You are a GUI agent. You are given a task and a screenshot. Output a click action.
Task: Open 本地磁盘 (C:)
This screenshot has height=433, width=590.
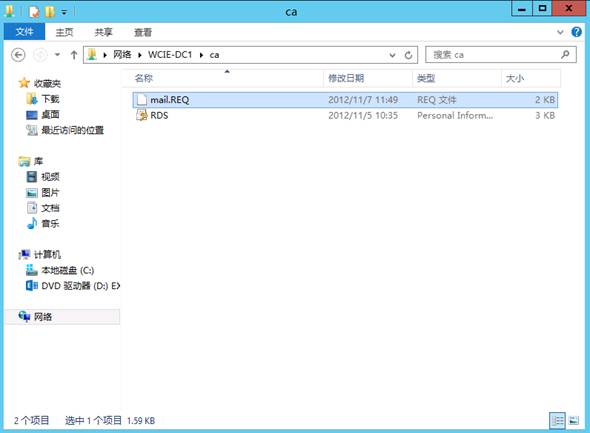[x=68, y=270]
